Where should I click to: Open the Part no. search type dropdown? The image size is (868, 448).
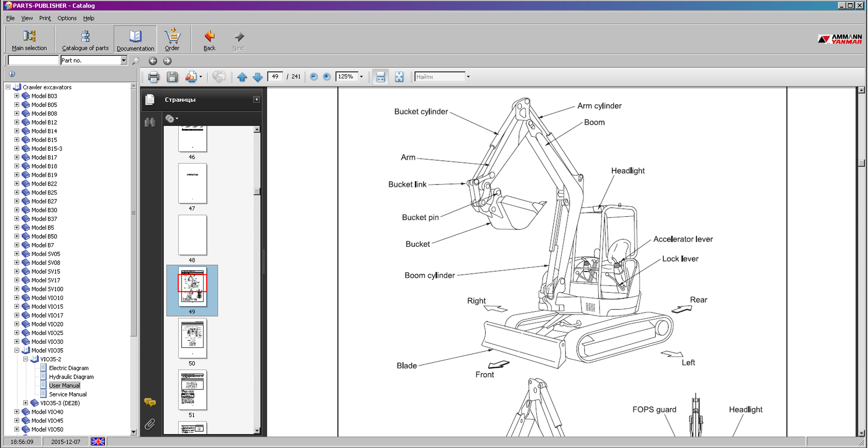123,61
